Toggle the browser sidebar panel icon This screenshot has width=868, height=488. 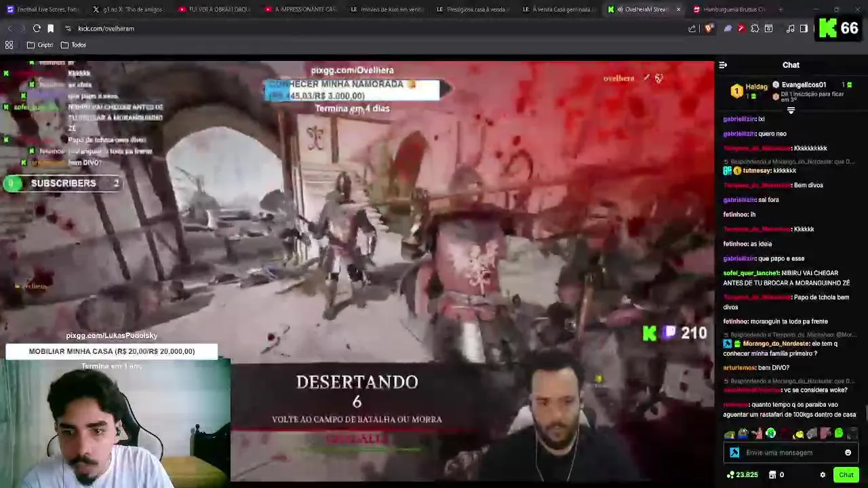(804, 28)
